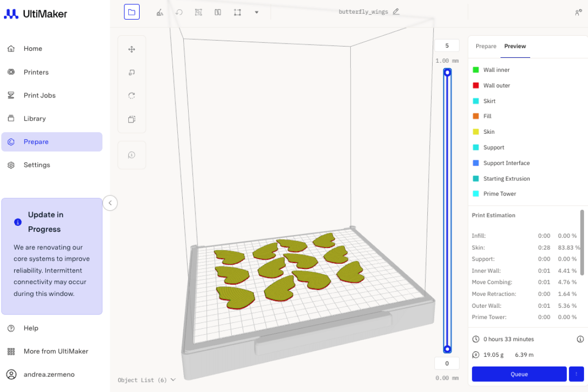588x392 pixels.
Task: Click the layer number input showing 5
Action: [x=446, y=45]
